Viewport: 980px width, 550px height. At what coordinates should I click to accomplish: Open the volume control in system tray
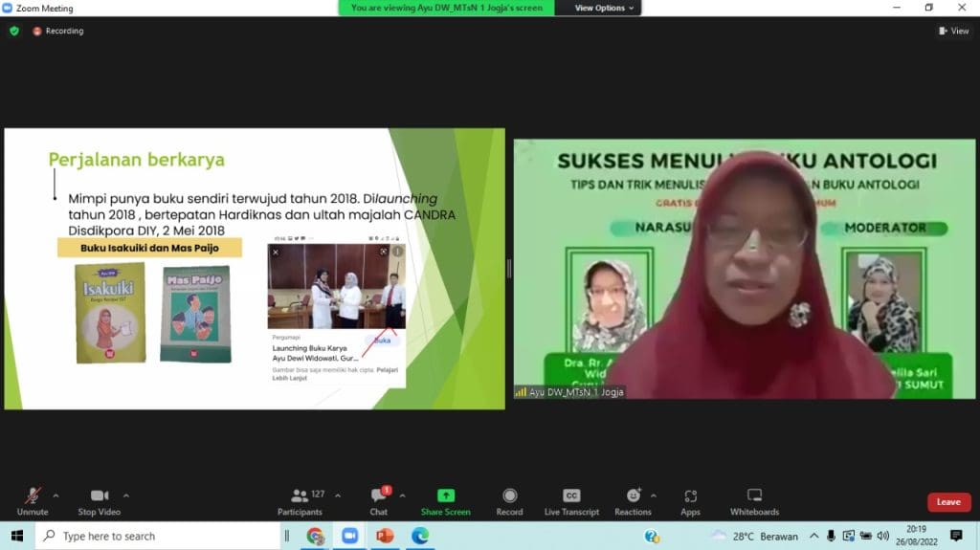pyautogui.click(x=882, y=536)
